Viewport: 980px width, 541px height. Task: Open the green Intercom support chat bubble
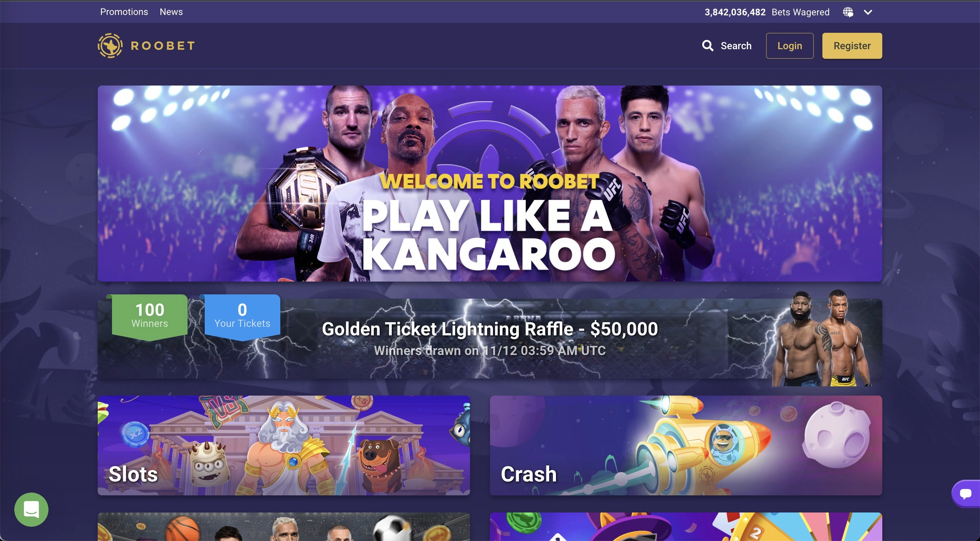tap(31, 509)
